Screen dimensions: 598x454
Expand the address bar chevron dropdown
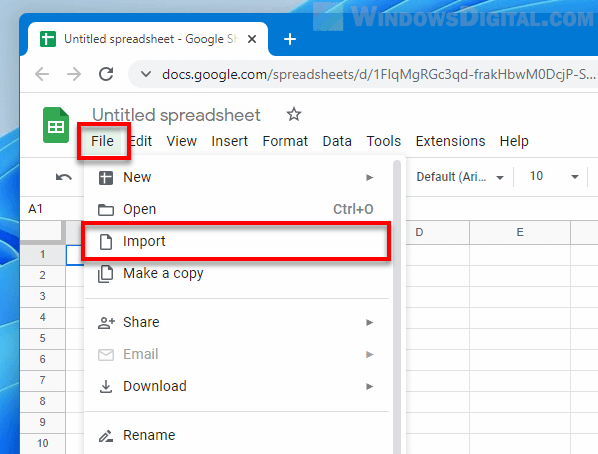[146, 74]
